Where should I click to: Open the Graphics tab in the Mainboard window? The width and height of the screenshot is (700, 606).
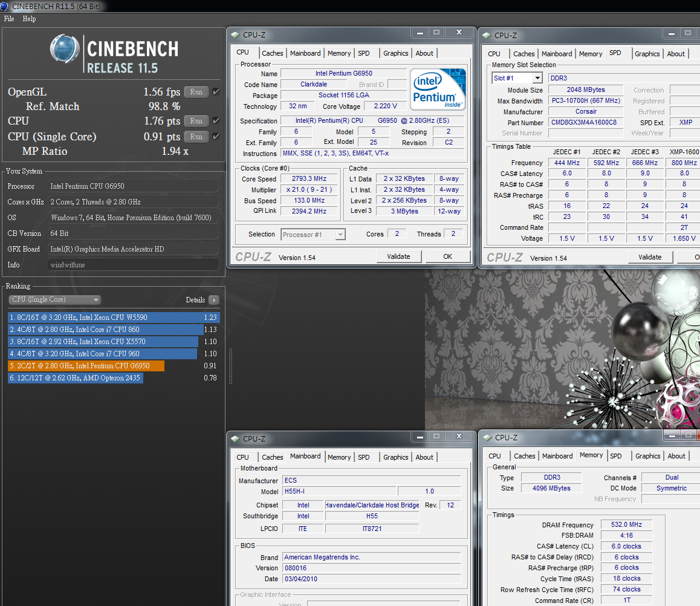[x=395, y=457]
